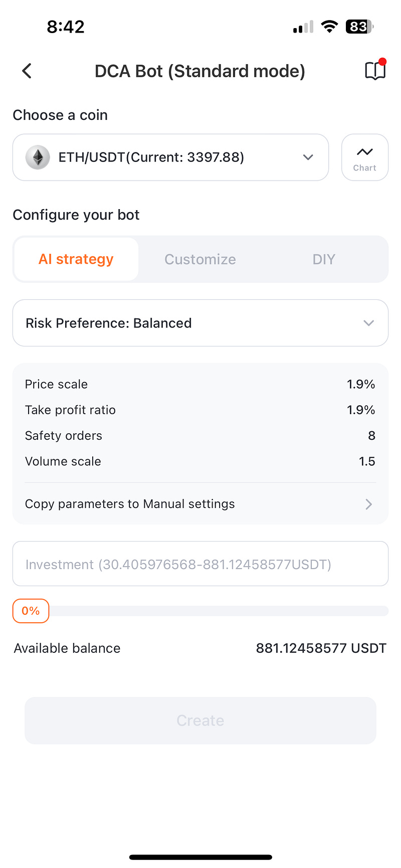Tap the 0% slider handle
This screenshot has width=401, height=868.
(31, 611)
